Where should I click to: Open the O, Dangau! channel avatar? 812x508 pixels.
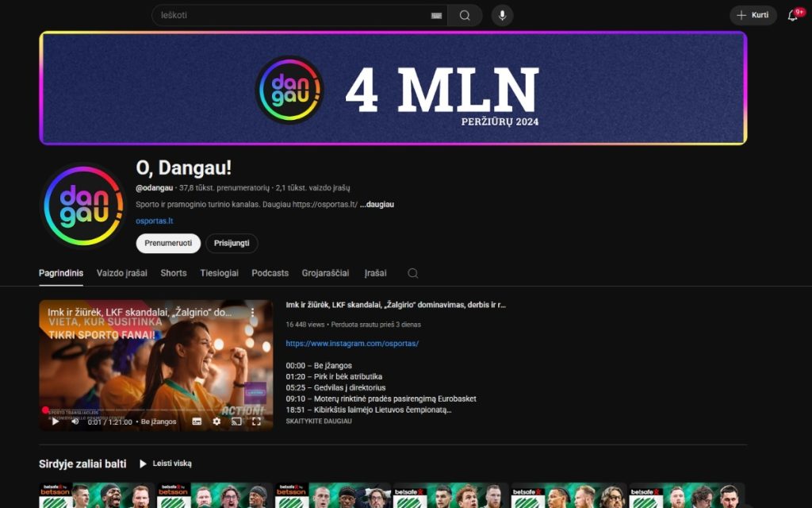pyautogui.click(x=83, y=206)
